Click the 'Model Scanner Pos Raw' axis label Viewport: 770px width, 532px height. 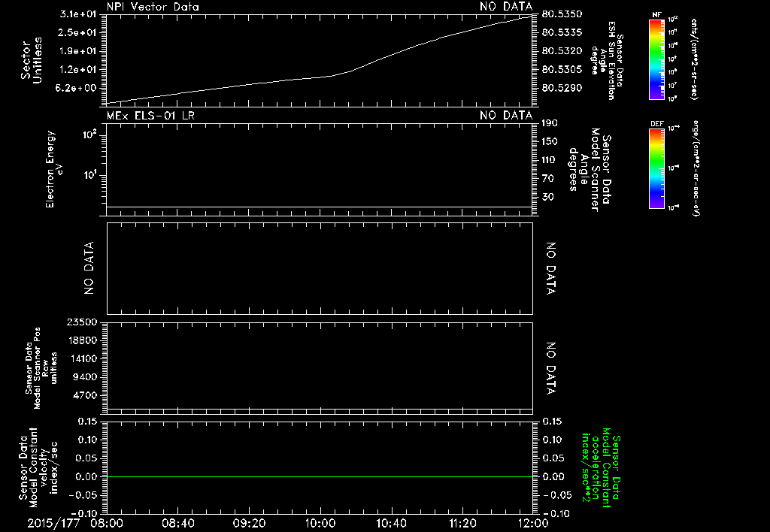click(x=41, y=368)
